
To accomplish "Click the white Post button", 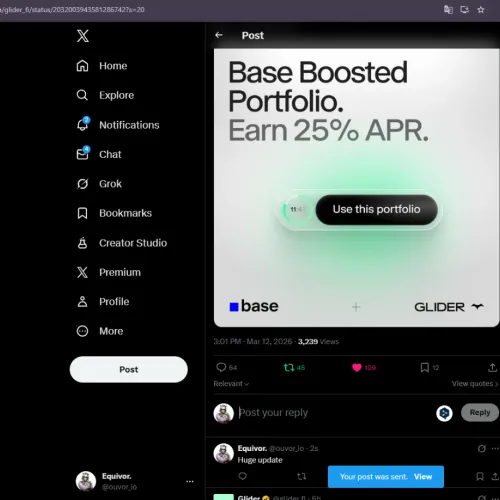I will [129, 369].
